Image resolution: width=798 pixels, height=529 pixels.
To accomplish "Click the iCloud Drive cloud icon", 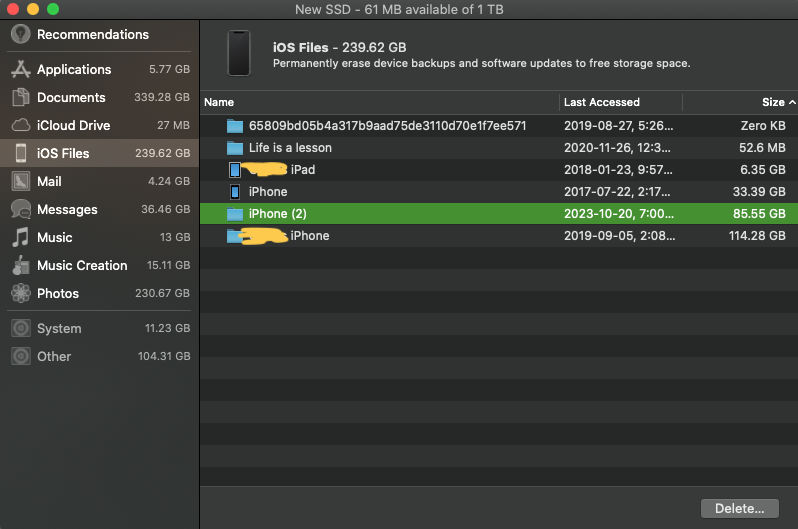I will (x=20, y=125).
